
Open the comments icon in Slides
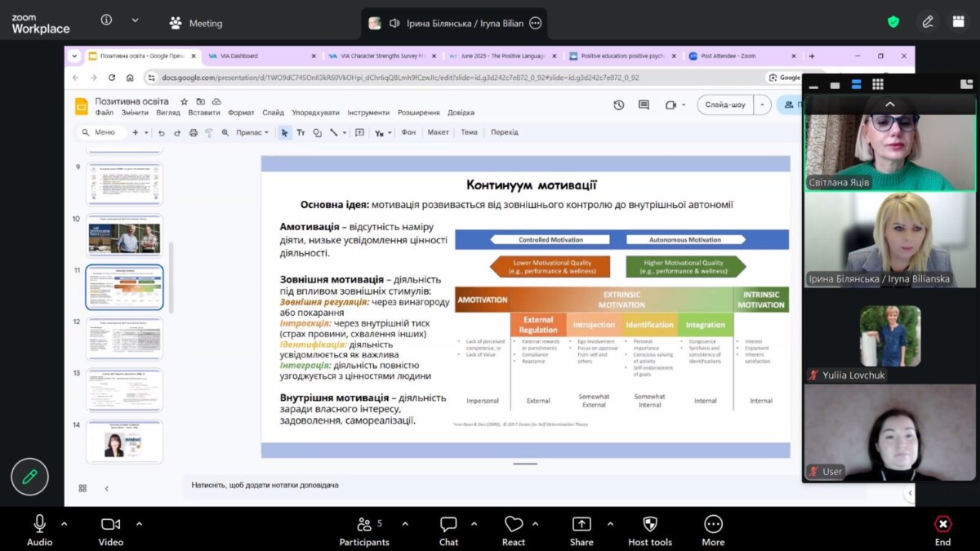[x=644, y=104]
